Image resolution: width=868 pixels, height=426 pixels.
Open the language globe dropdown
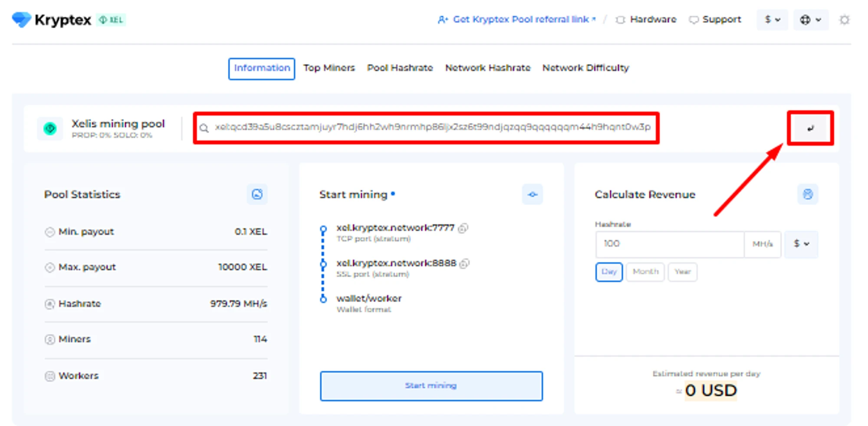[x=810, y=20]
